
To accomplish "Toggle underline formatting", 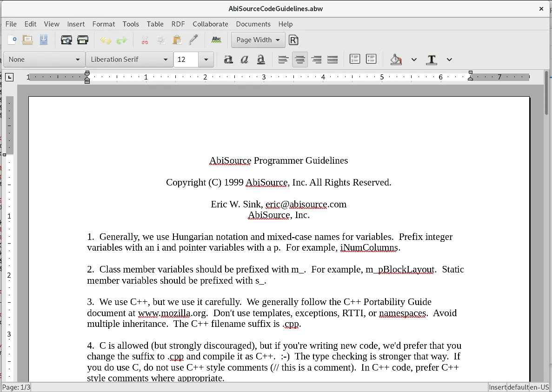I will pyautogui.click(x=261, y=60).
